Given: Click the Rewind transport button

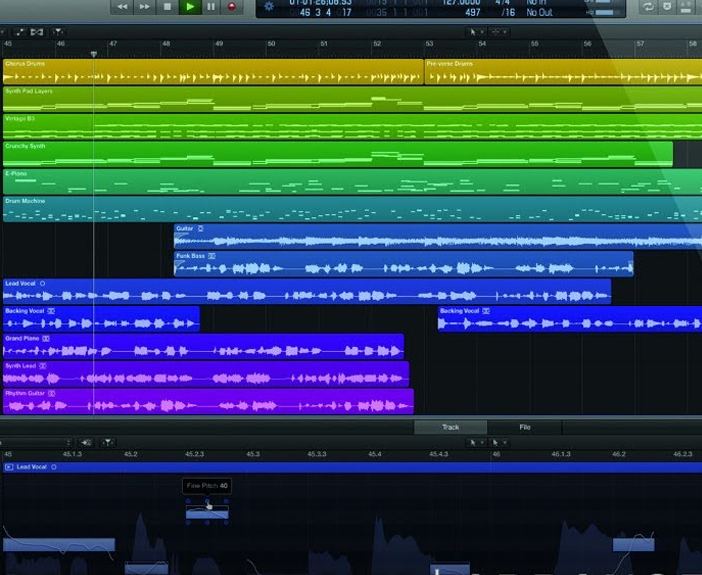Looking at the screenshot, I should (122, 7).
